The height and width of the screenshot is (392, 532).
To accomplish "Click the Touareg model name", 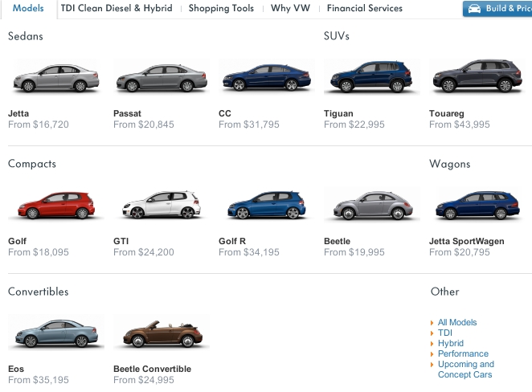I will click(x=447, y=113).
